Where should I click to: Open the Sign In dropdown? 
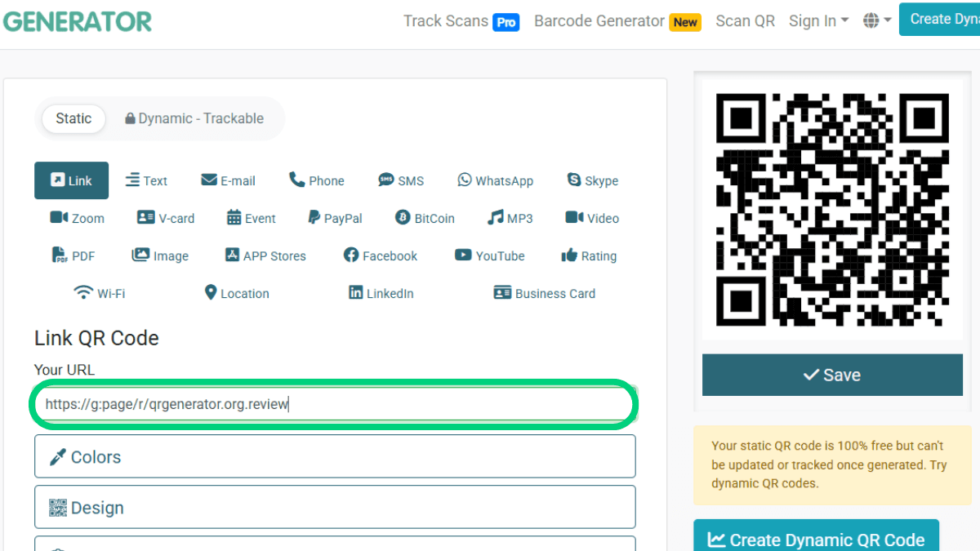coord(818,21)
